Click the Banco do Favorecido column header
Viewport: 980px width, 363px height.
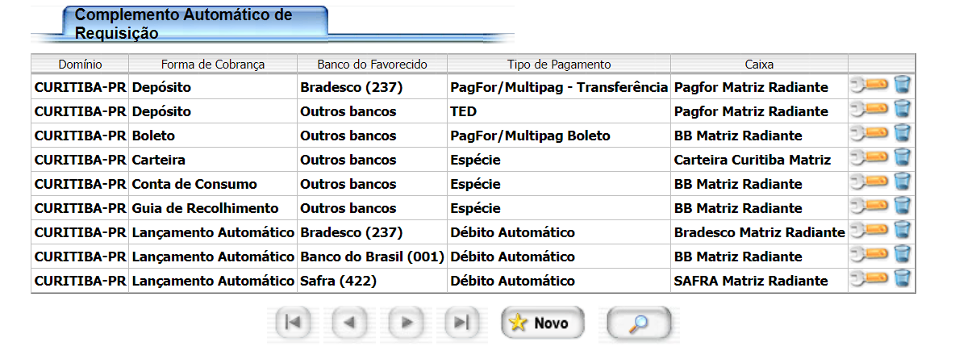pyautogui.click(x=372, y=65)
